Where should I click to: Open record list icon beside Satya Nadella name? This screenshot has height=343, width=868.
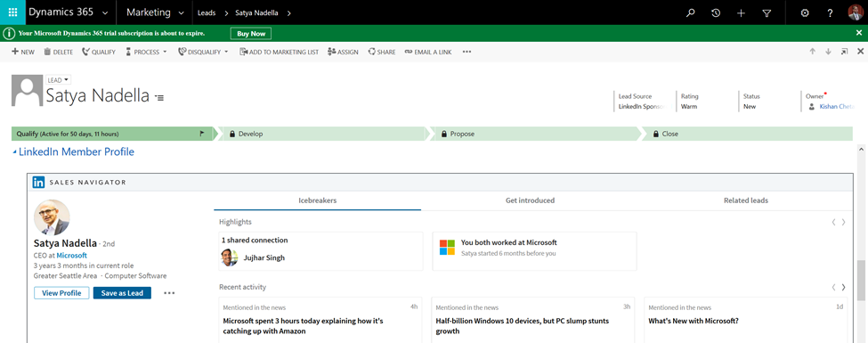159,97
